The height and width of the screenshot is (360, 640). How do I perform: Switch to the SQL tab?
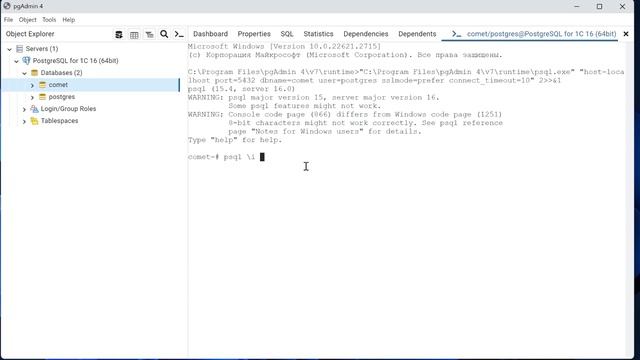(x=287, y=34)
